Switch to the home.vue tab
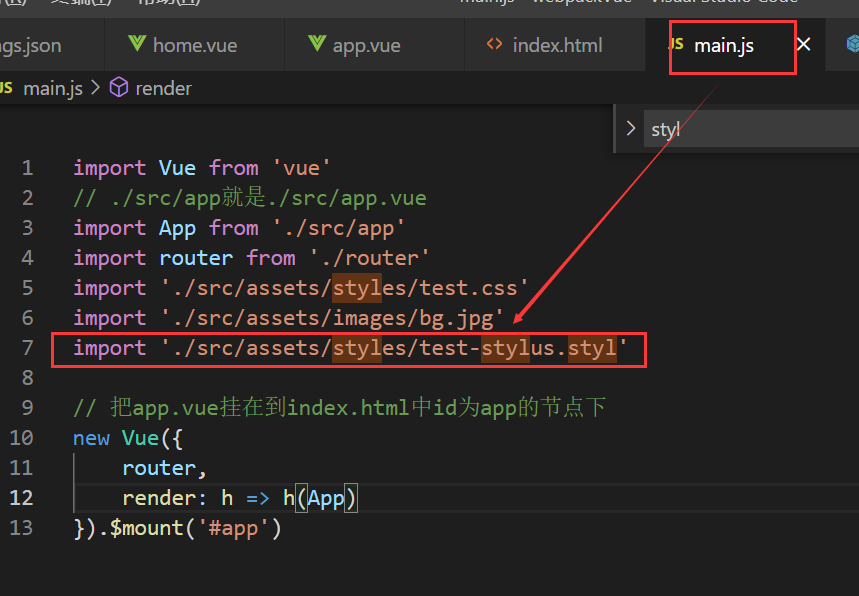This screenshot has height=596, width=859. 194,45
